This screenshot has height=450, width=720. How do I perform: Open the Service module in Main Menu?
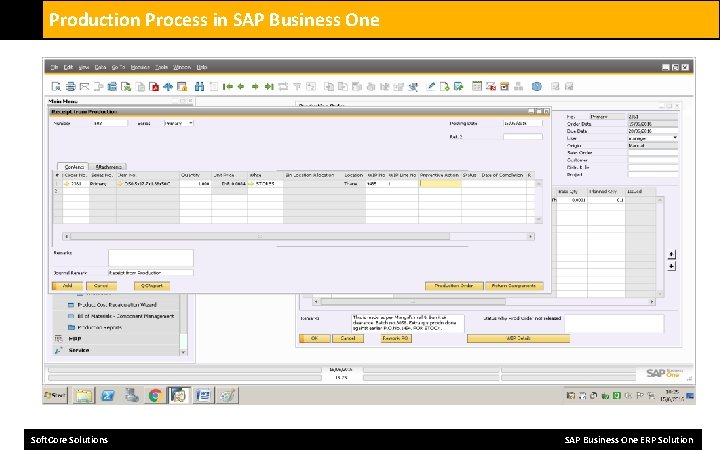(79, 350)
